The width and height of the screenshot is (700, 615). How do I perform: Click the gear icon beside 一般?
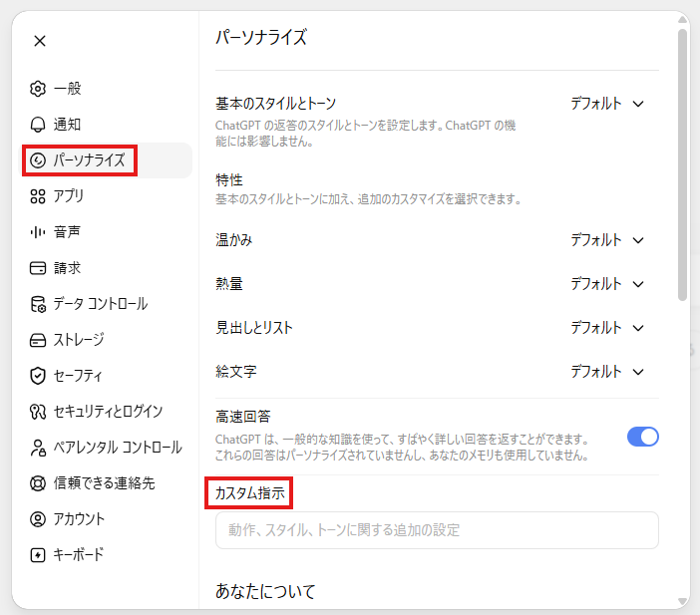[x=38, y=89]
